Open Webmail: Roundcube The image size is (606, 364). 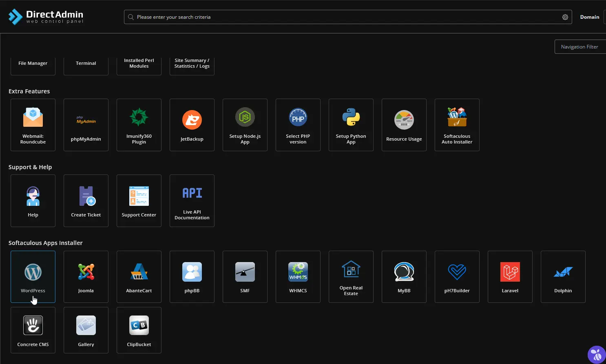33,125
